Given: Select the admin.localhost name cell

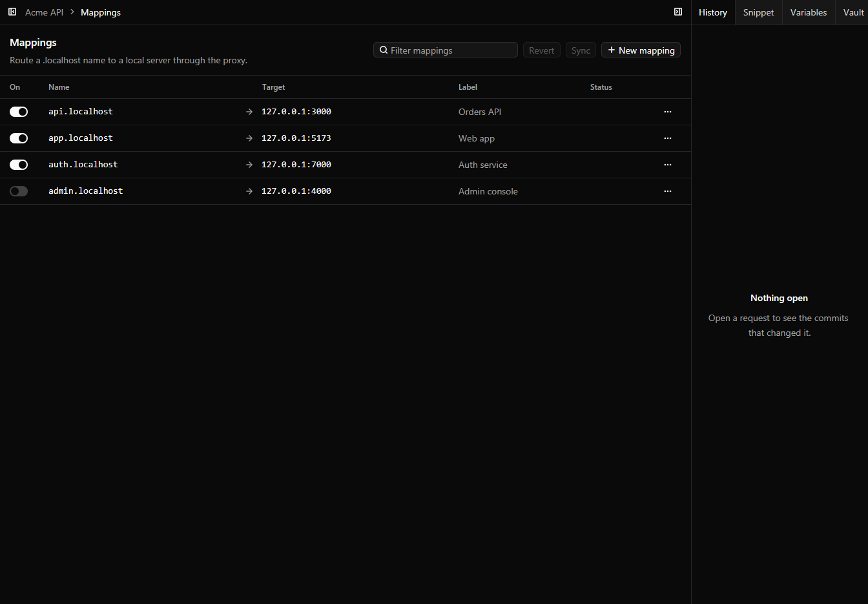Looking at the screenshot, I should (x=86, y=191).
